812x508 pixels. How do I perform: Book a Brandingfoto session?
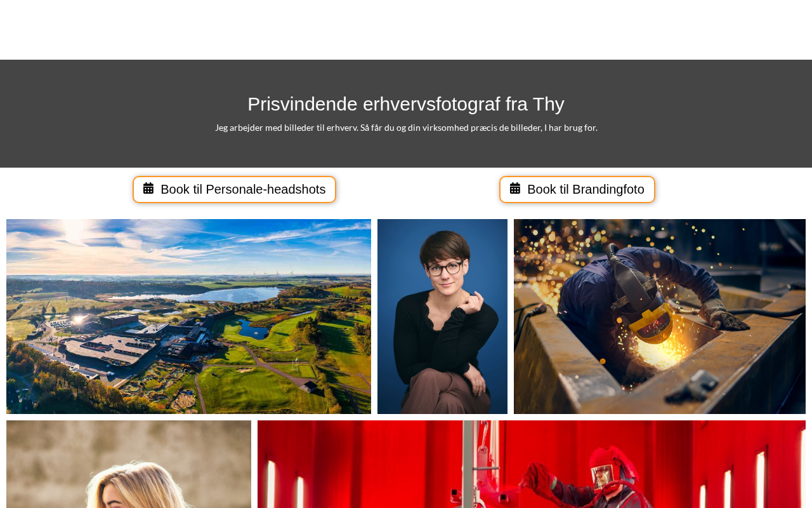tap(577, 189)
